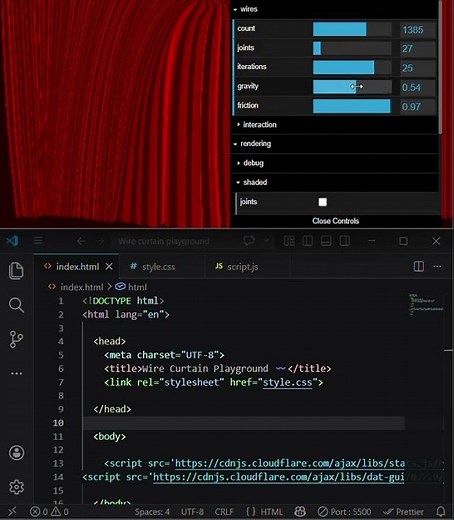Click the gravity value field 0.54
The width and height of the screenshot is (454, 520).
pos(418,87)
